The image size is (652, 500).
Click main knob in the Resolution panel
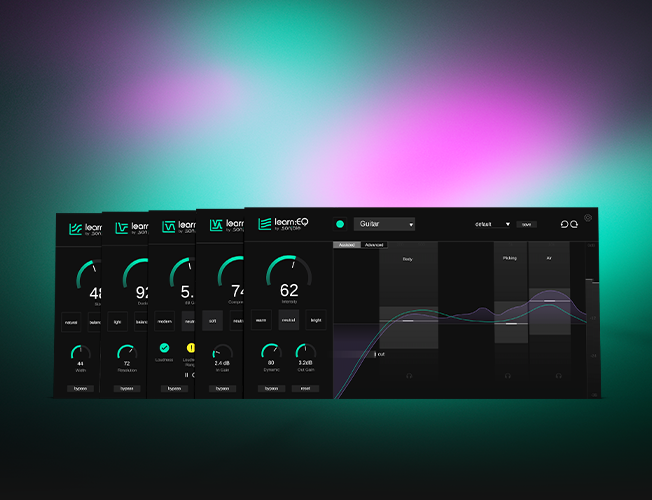pyautogui.click(x=136, y=278)
